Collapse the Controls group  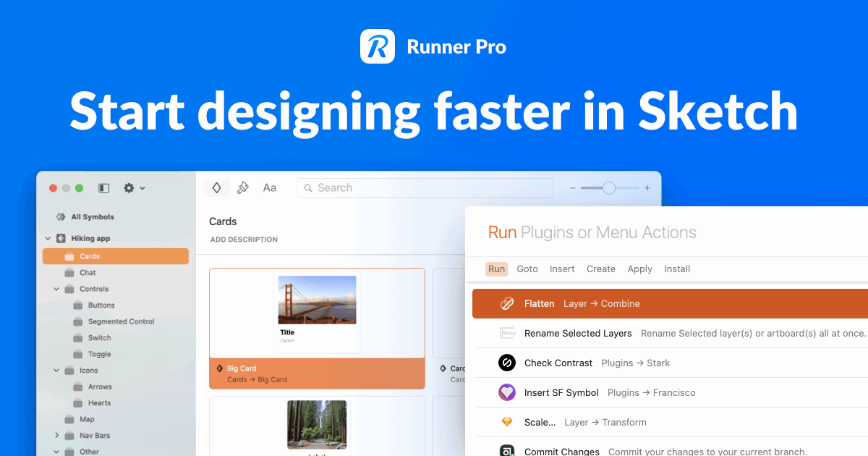coord(57,289)
